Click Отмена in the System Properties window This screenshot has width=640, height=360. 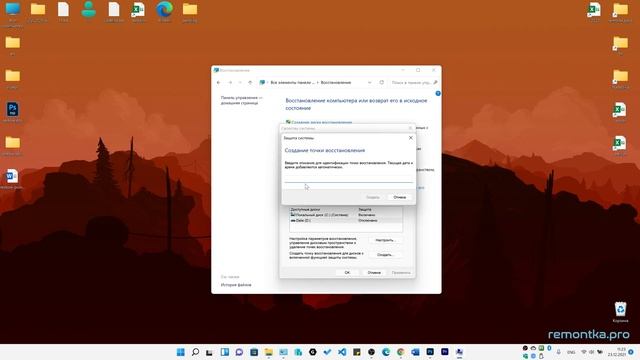(374, 272)
